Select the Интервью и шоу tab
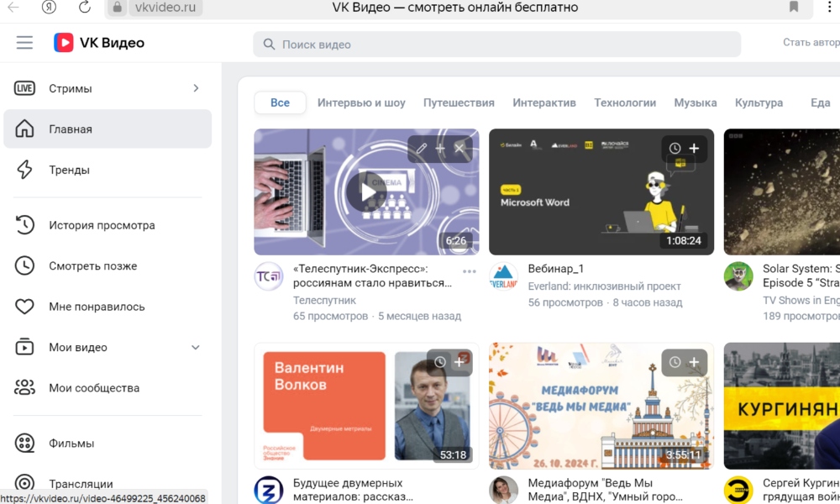This screenshot has height=504, width=840. pyautogui.click(x=361, y=102)
